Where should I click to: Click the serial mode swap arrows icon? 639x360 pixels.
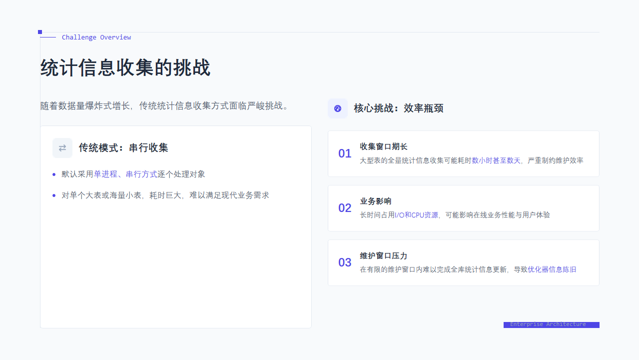[62, 148]
